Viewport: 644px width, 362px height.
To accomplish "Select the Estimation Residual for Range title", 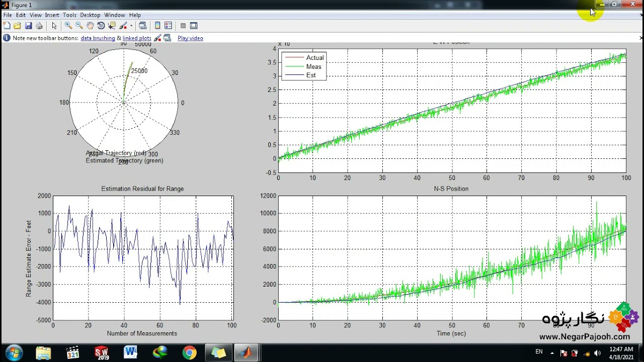I will [142, 189].
